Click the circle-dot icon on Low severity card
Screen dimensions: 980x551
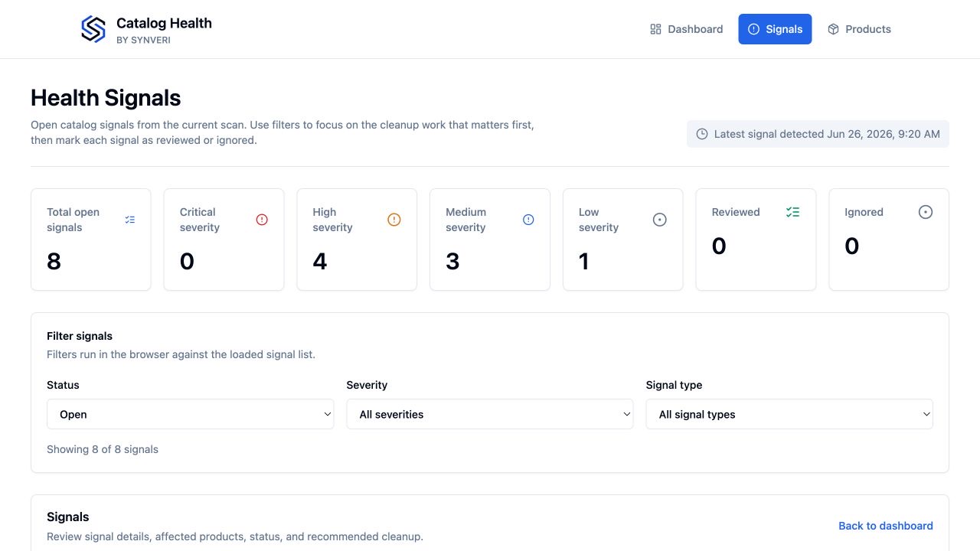click(660, 220)
